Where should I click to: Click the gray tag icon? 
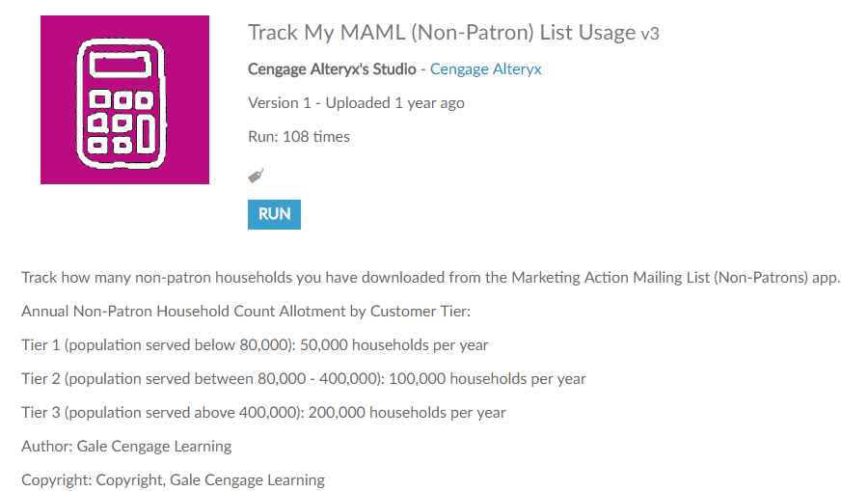(256, 176)
